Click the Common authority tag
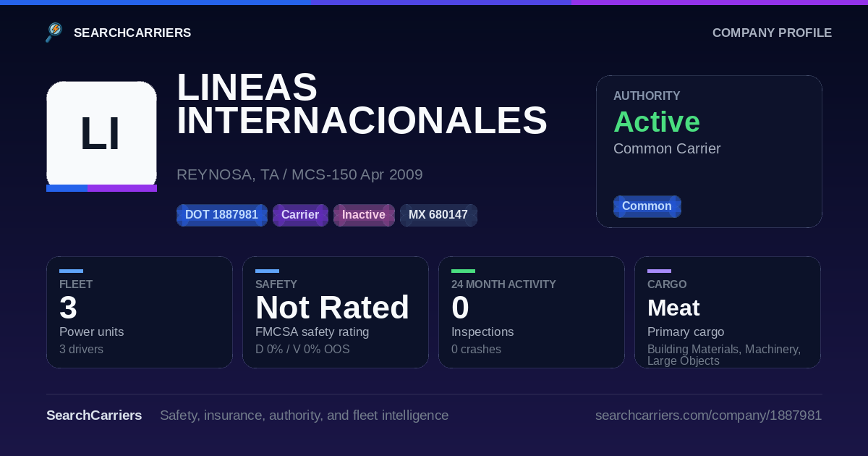 pos(647,206)
